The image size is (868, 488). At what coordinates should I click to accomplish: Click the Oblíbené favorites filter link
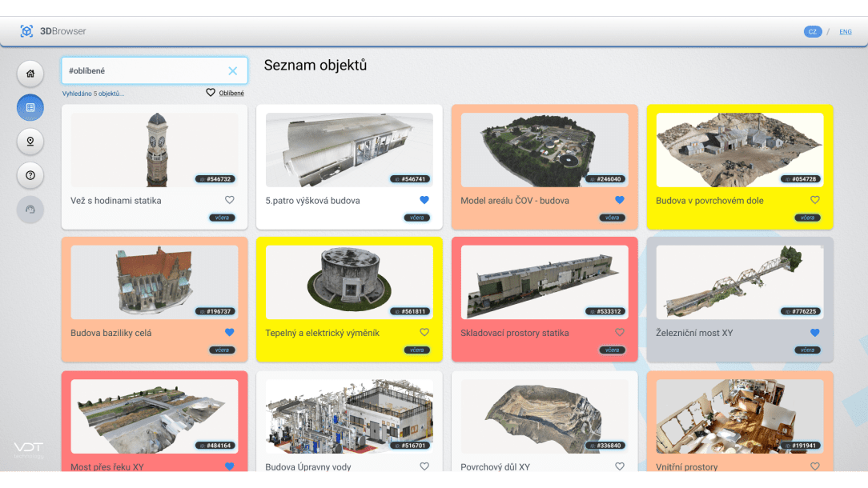[x=225, y=93]
